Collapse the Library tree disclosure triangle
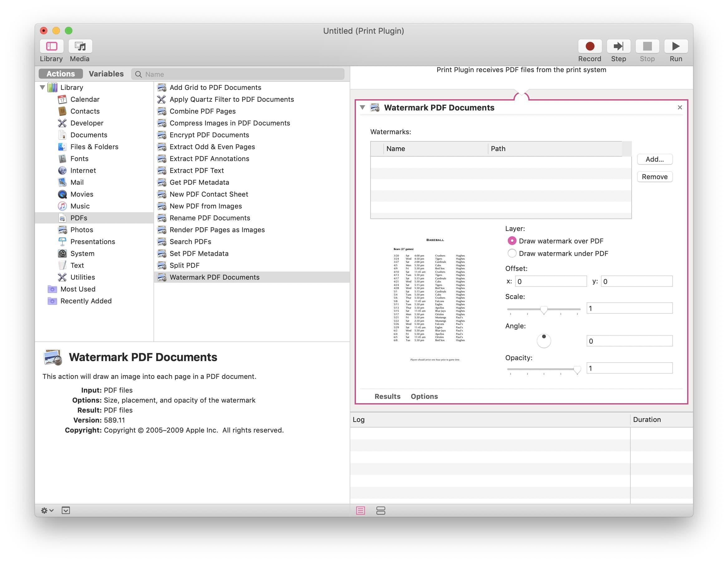The image size is (728, 563). click(x=42, y=87)
